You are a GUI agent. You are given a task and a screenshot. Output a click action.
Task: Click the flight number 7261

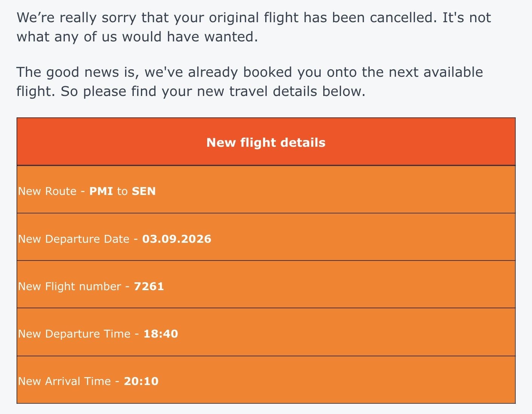149,286
